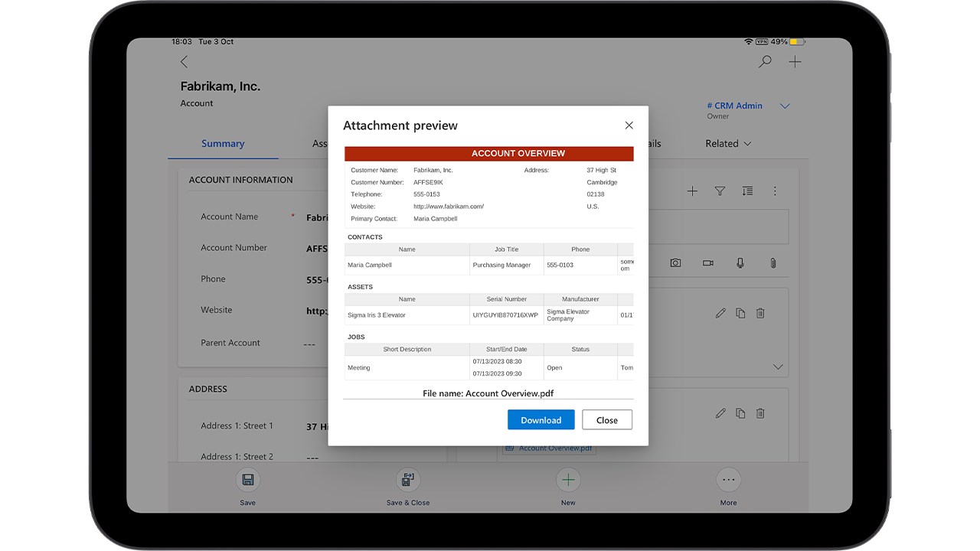The width and height of the screenshot is (980, 551).
Task: Close the Attachment preview with X
Action: [629, 126]
